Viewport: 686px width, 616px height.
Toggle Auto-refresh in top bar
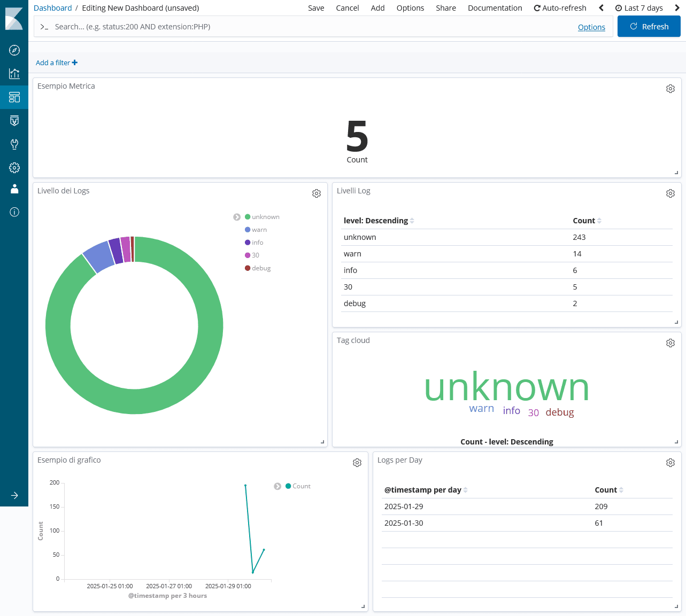tap(560, 8)
